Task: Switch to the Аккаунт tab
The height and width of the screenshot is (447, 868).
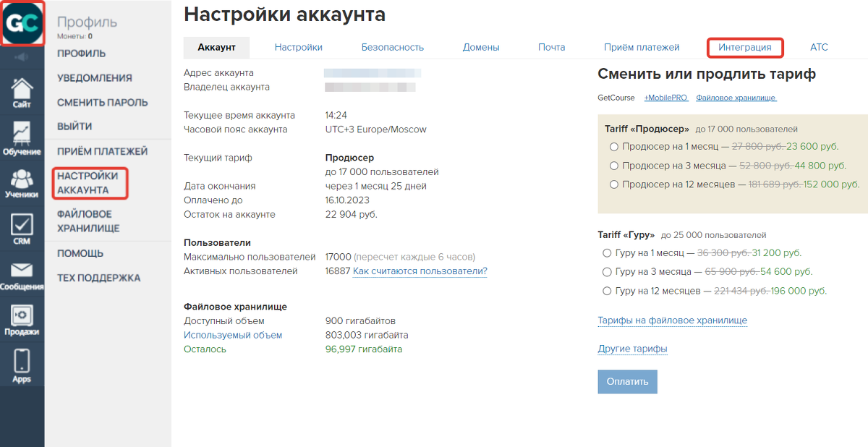Action: (216, 47)
